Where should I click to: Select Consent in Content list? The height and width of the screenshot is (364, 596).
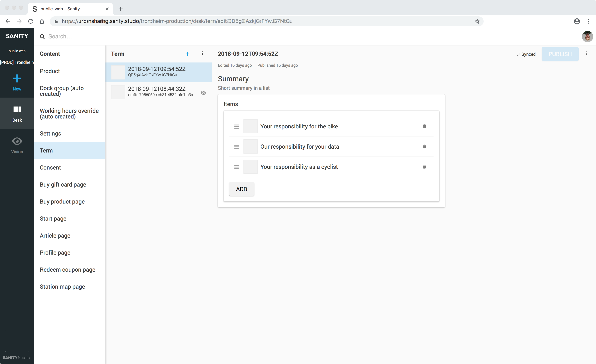point(50,167)
